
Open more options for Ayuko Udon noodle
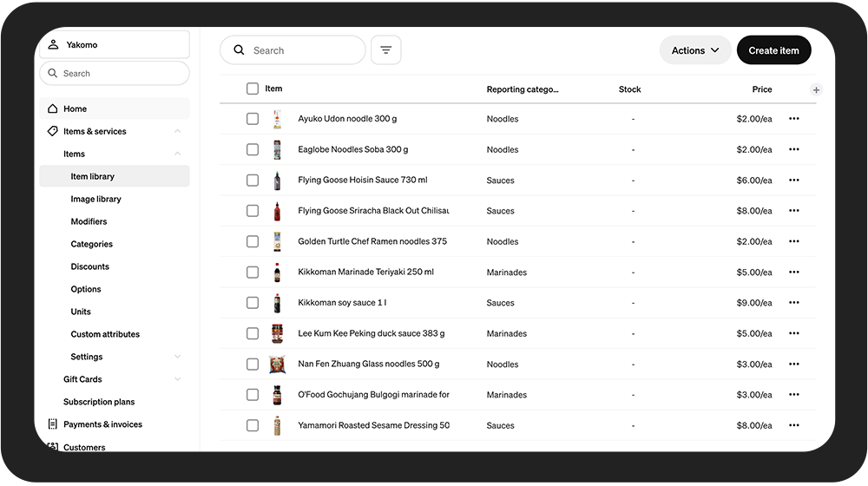[x=794, y=118]
